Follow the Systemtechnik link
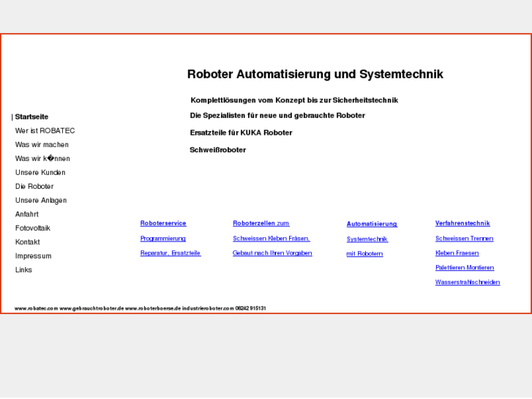The width and height of the screenshot is (532, 399). pos(367,239)
